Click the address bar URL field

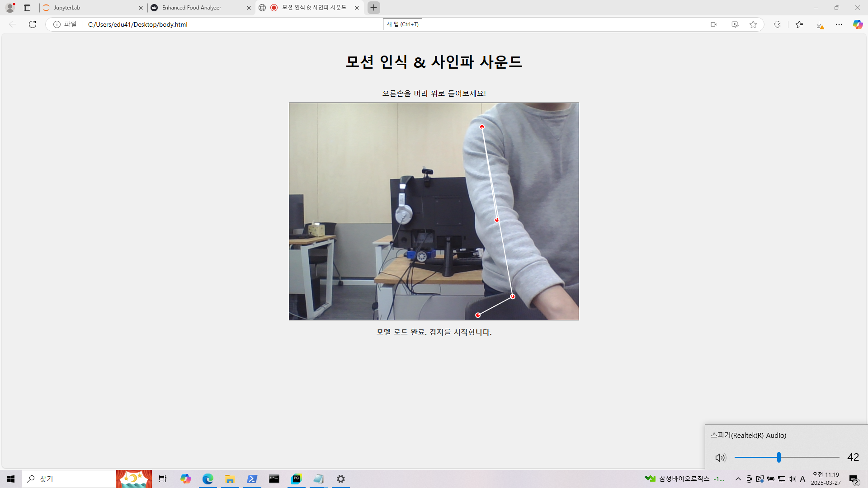click(226, 24)
